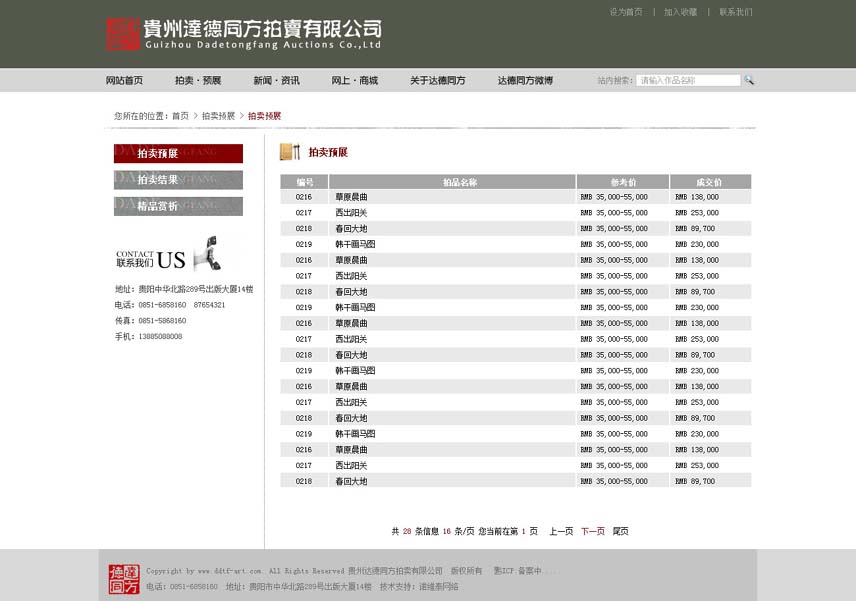Jump to last page via 尾页

(620, 531)
